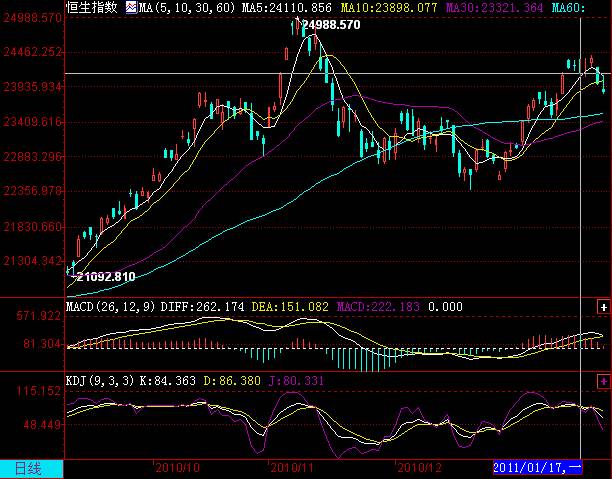Click the 115.152 KDJ axis label
The width and height of the screenshot is (612, 479).
(x=38, y=391)
